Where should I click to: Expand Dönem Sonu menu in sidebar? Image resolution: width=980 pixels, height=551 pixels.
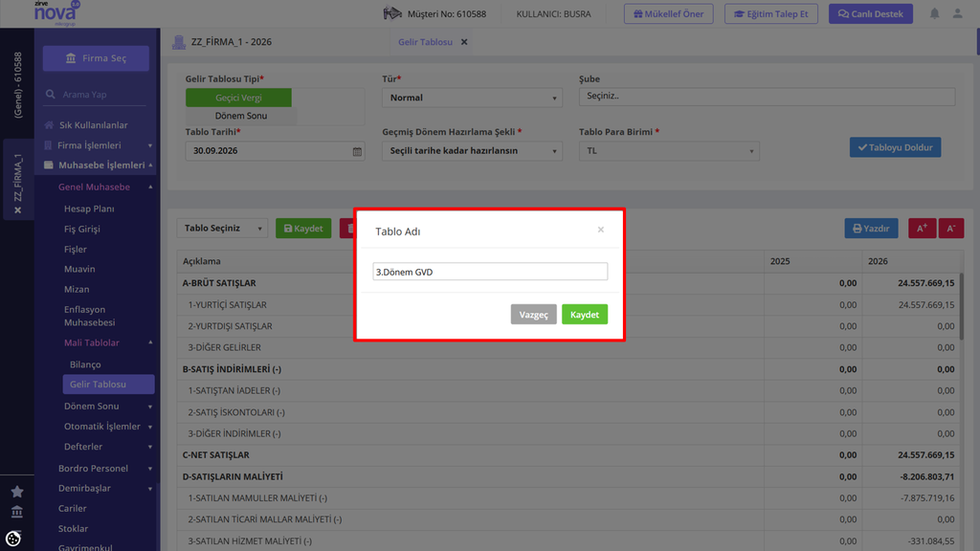(x=107, y=406)
